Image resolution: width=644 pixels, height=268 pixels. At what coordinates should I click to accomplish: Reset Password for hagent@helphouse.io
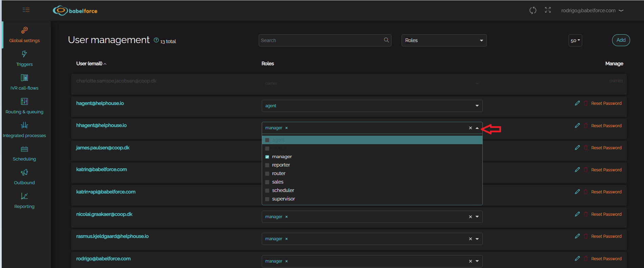click(606, 103)
